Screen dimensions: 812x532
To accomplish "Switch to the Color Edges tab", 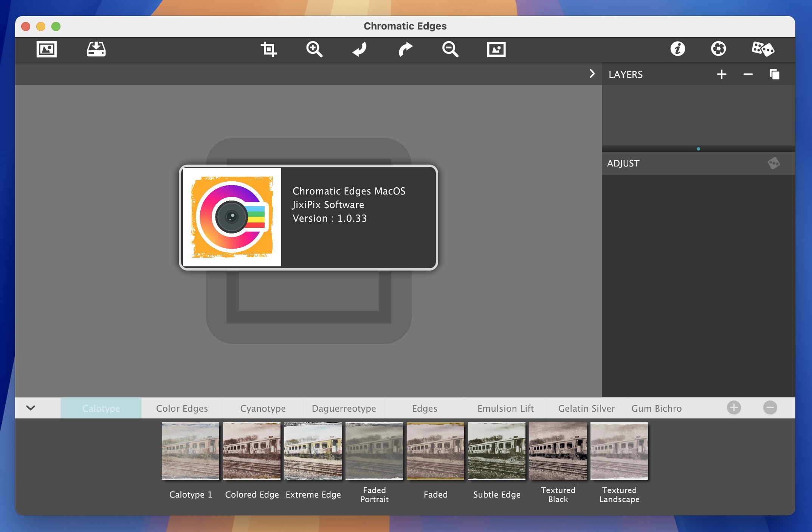I will pos(181,408).
